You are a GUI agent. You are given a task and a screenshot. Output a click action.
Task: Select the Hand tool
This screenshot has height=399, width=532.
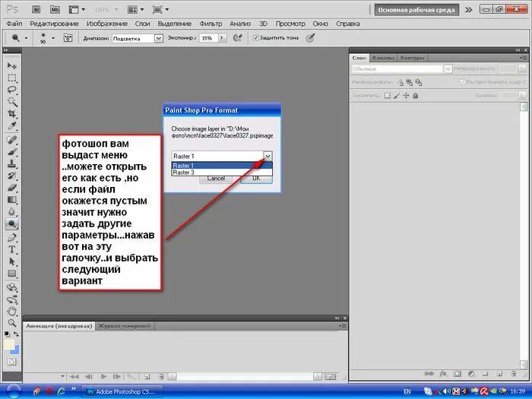click(x=12, y=311)
